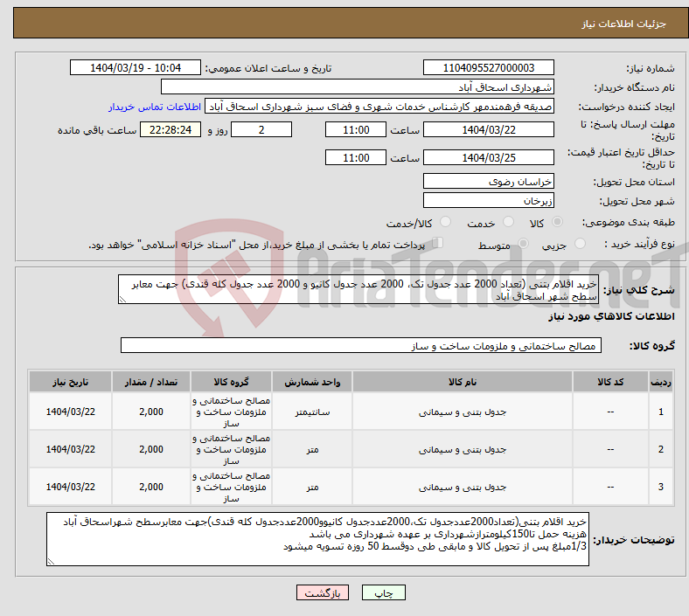Viewport: 689px width, 616px height.
Task: Click the متر unit cell in row 3
Action: tap(312, 487)
